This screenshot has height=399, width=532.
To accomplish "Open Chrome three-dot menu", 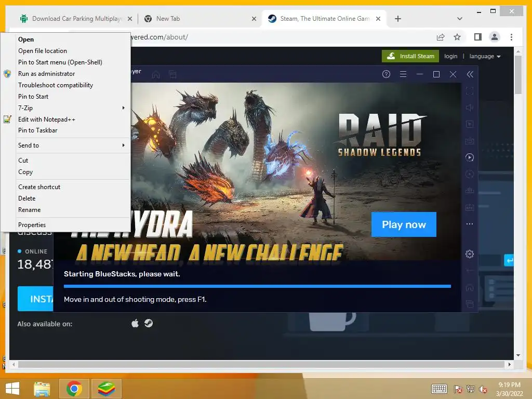I will [511, 37].
